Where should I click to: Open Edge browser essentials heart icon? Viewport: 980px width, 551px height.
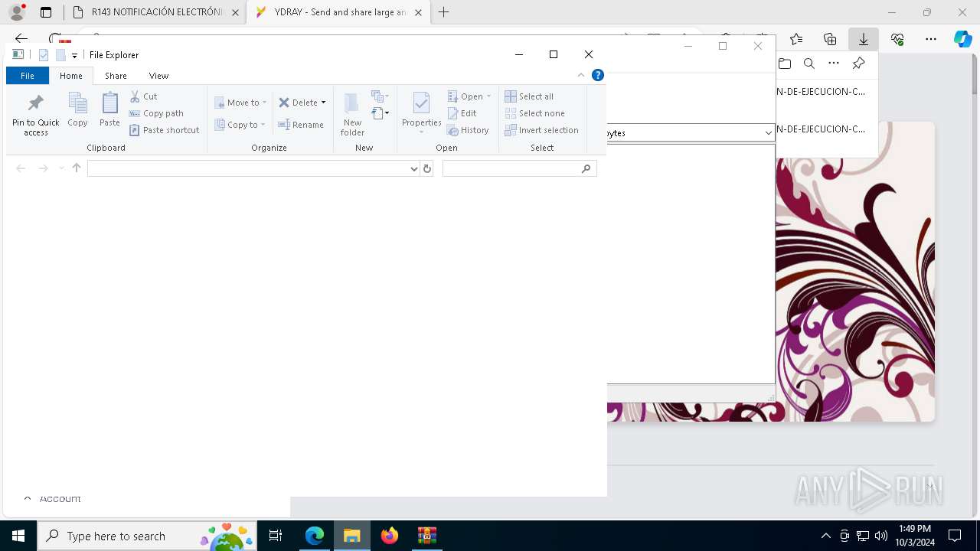(x=897, y=39)
